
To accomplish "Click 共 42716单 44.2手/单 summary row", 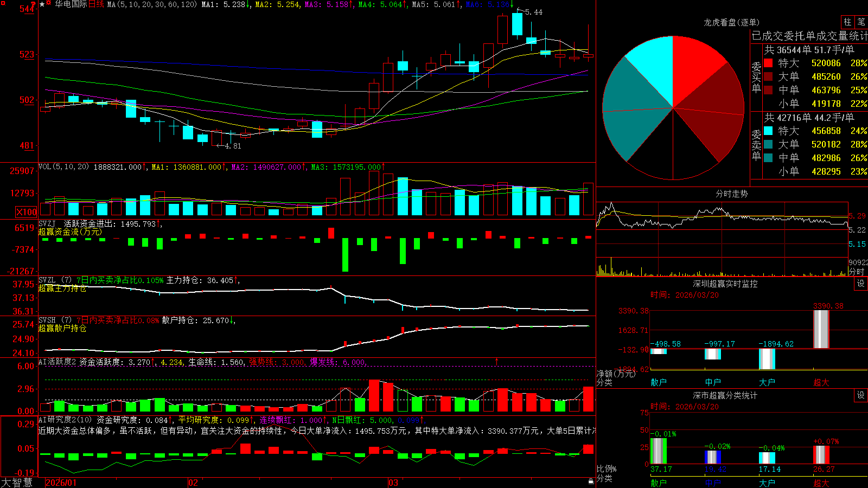I will click(x=809, y=118).
